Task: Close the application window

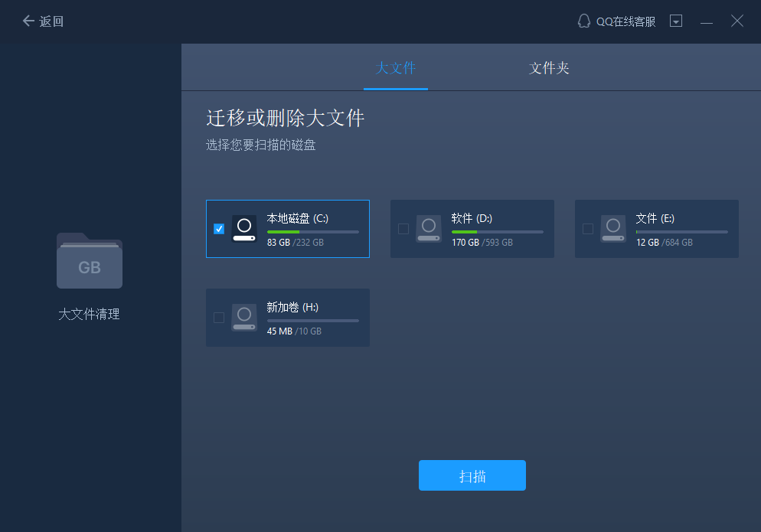Action: [737, 21]
